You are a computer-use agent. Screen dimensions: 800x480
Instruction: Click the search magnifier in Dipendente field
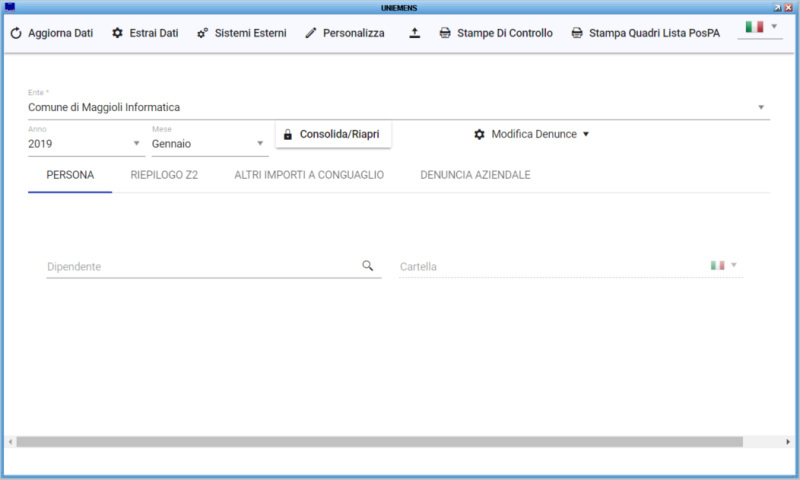[368, 266]
